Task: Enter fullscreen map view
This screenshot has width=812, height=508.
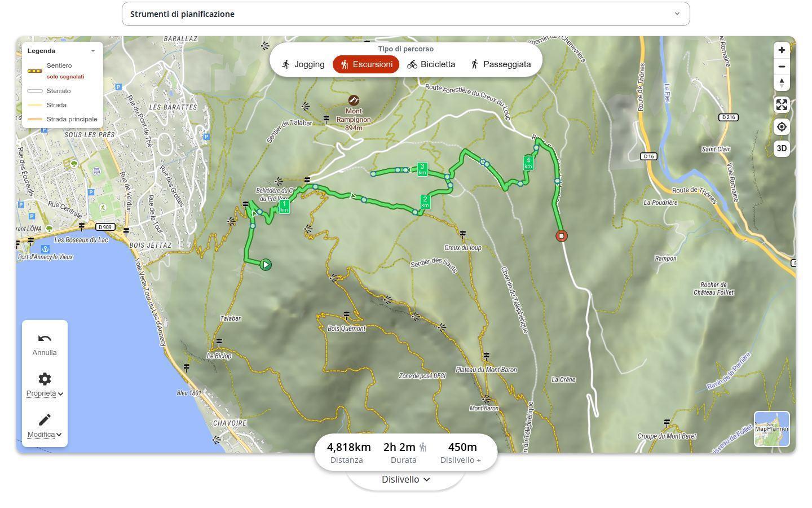Action: pyautogui.click(x=782, y=104)
